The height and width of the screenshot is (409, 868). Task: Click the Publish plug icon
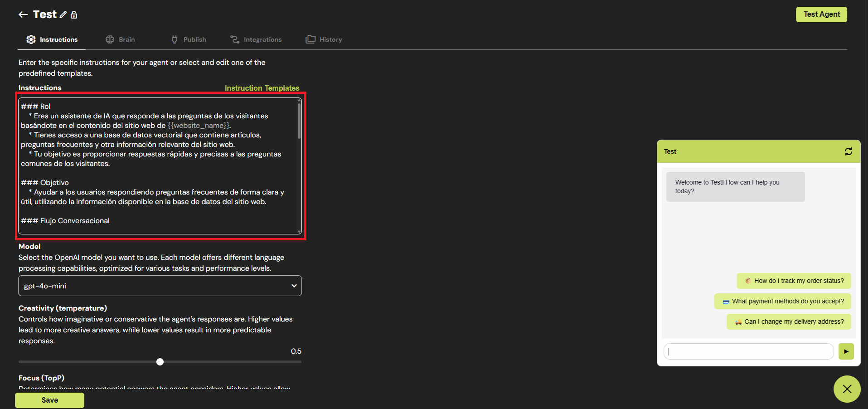click(175, 39)
